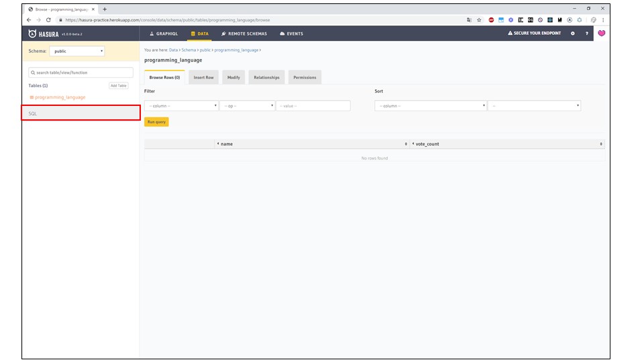The image size is (644, 362).
Task: Click sort arrows on vote_count column
Action: point(601,144)
